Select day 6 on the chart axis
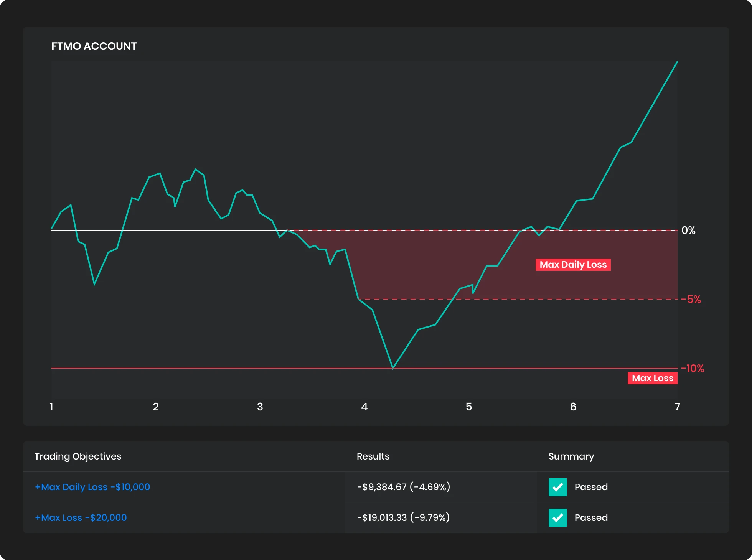 [x=573, y=407]
